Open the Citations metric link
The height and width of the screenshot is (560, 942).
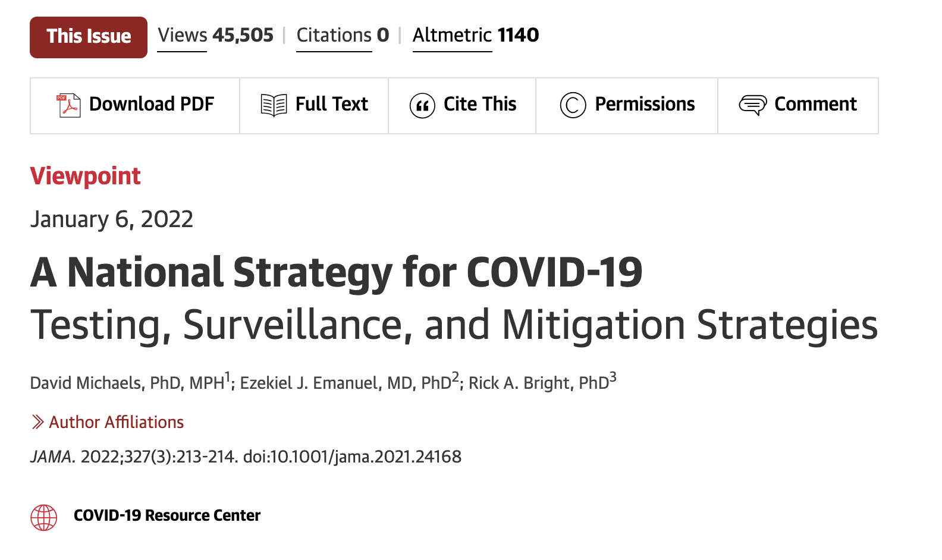pos(343,36)
